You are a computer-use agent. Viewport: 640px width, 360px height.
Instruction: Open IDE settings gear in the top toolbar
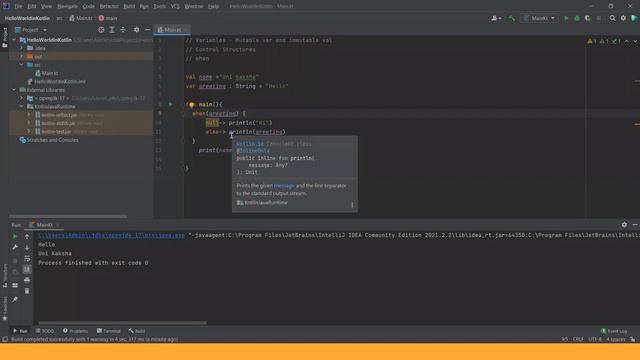click(623, 18)
